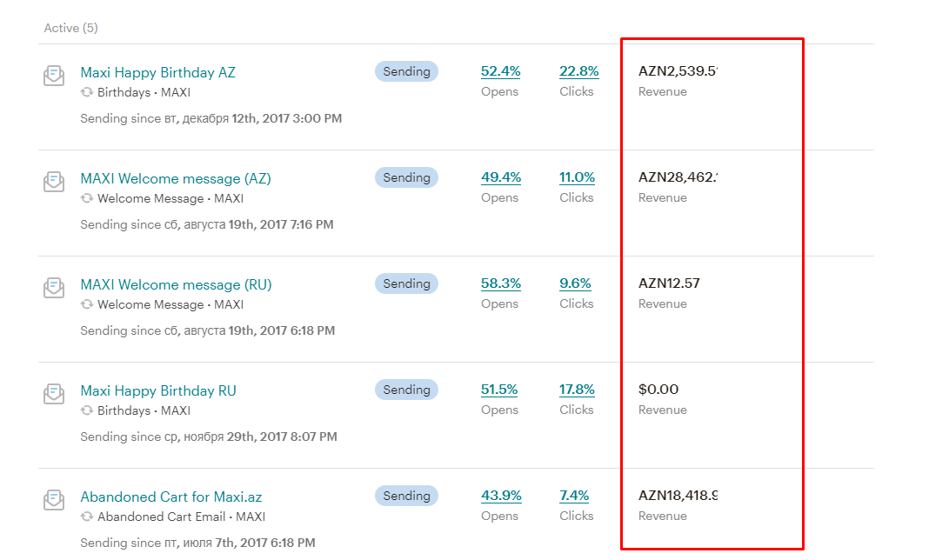View 52.4% opens report
This screenshot has width=949, height=560.
coord(500,71)
